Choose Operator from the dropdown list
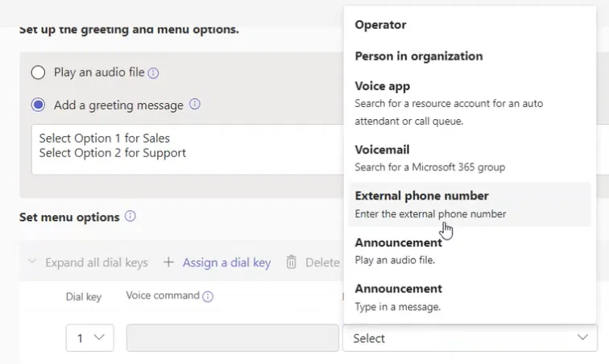 click(380, 25)
